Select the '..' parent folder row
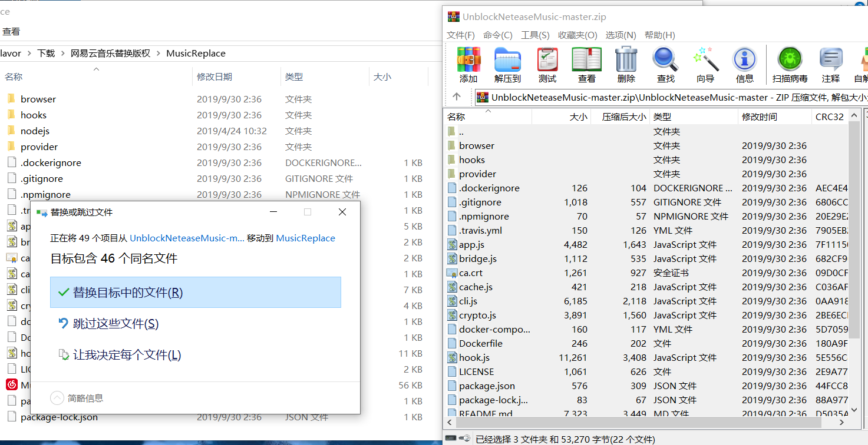Viewport: 868px width, 445px height. pos(647,131)
